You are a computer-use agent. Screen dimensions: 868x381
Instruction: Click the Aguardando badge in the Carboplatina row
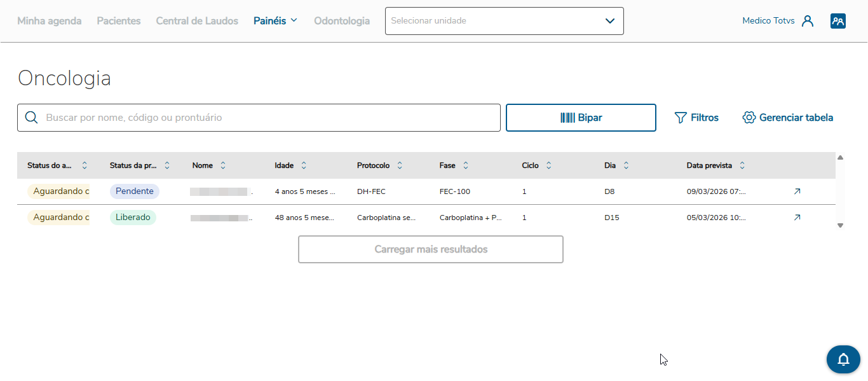pyautogui.click(x=58, y=218)
